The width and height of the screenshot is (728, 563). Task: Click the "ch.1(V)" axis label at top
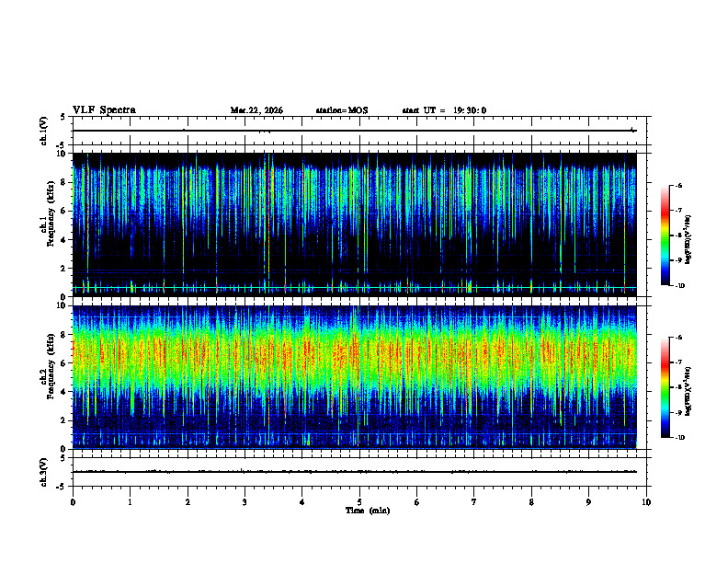[44, 131]
